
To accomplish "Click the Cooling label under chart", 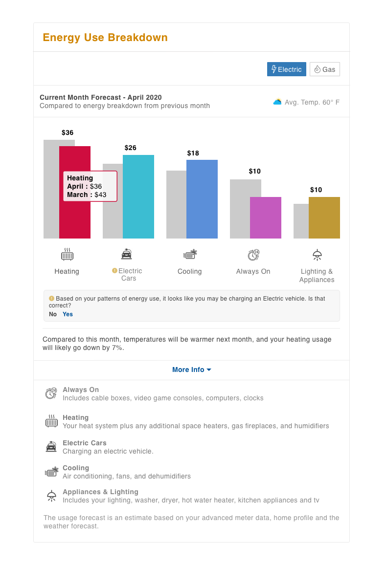I will tap(190, 272).
